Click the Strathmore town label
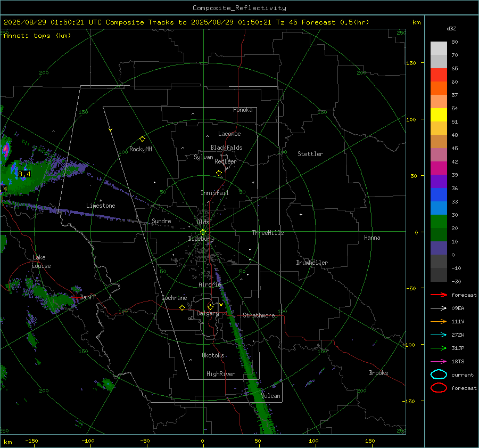 point(259,315)
